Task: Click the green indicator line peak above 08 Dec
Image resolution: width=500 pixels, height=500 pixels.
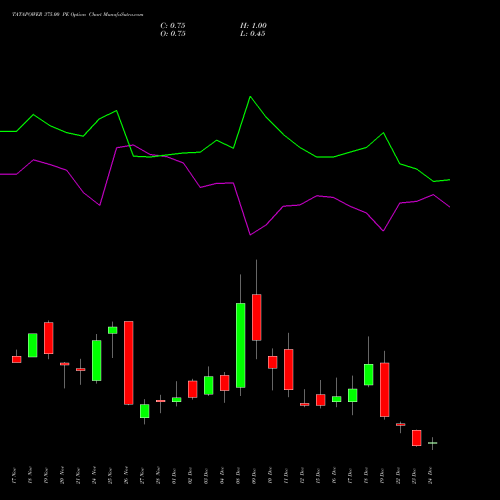Action: [x=250, y=97]
